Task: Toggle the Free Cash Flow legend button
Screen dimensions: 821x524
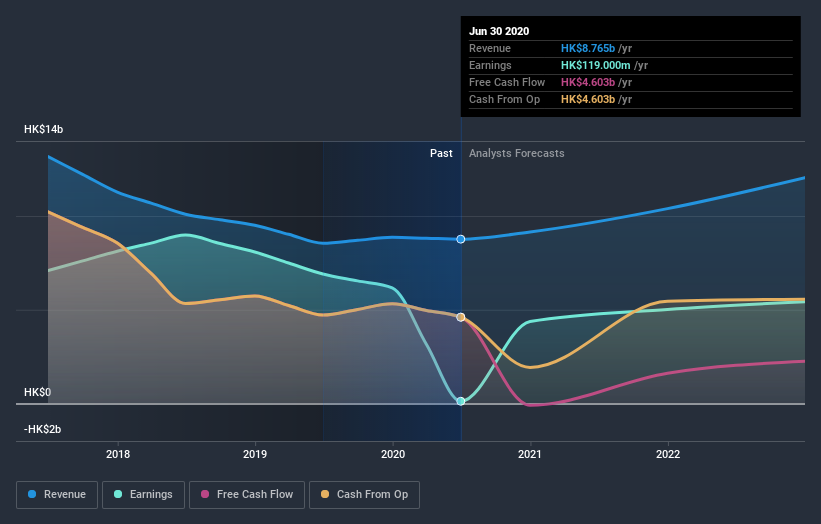Action: pyautogui.click(x=247, y=495)
